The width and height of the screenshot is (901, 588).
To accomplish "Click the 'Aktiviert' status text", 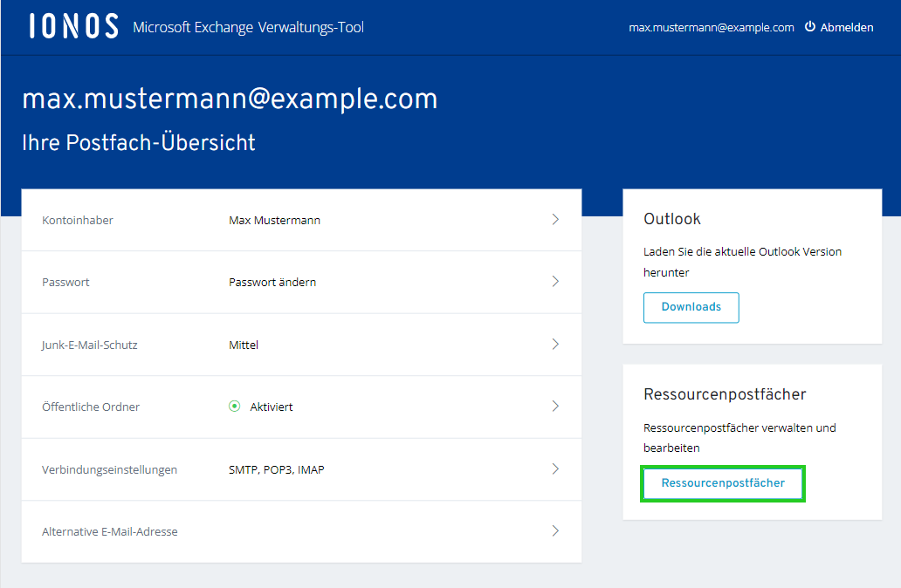I will coord(272,407).
